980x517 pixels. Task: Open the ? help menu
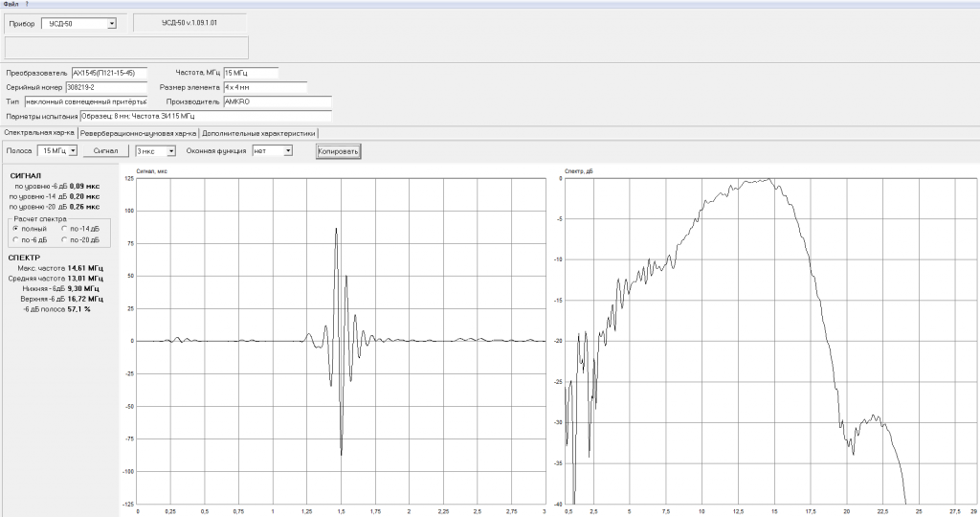[x=27, y=4]
